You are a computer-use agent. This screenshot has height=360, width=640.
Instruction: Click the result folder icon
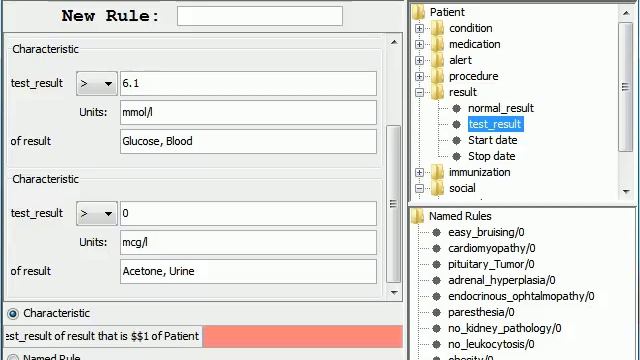pos(438,92)
